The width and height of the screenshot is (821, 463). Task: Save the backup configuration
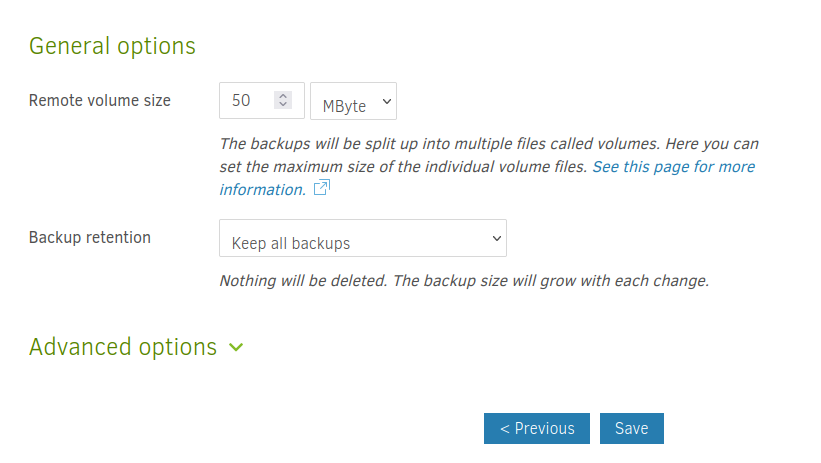tap(631, 428)
